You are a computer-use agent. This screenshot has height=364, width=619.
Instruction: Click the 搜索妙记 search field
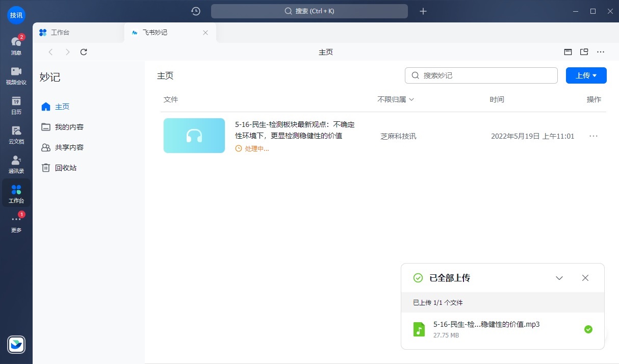(x=480, y=75)
